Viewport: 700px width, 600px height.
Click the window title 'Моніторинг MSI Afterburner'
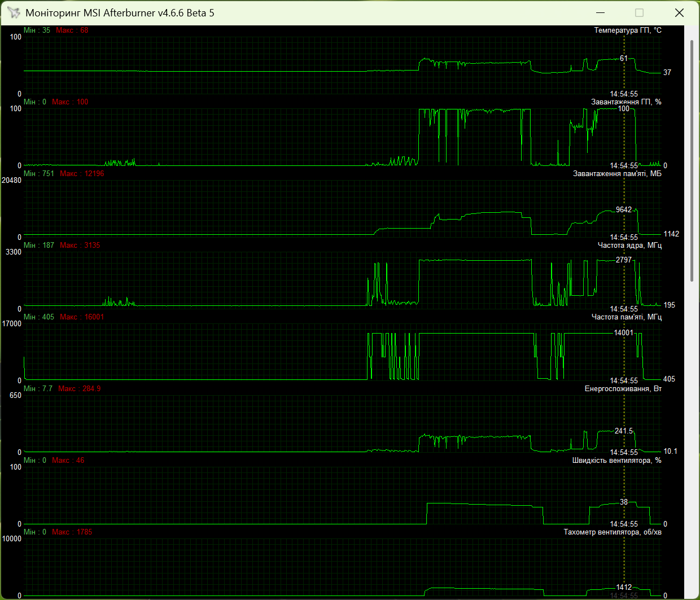coord(90,13)
